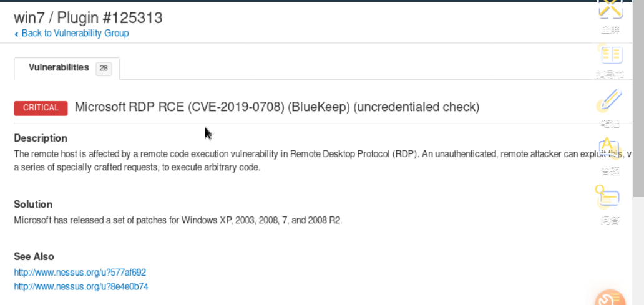Select the Vulnerabilities tab
The image size is (644, 305).
59,67
